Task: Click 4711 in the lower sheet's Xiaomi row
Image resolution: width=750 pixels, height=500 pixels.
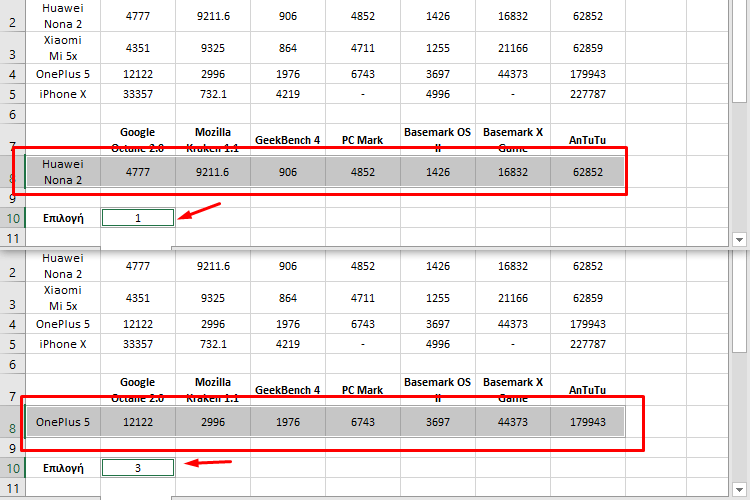Action: click(363, 298)
